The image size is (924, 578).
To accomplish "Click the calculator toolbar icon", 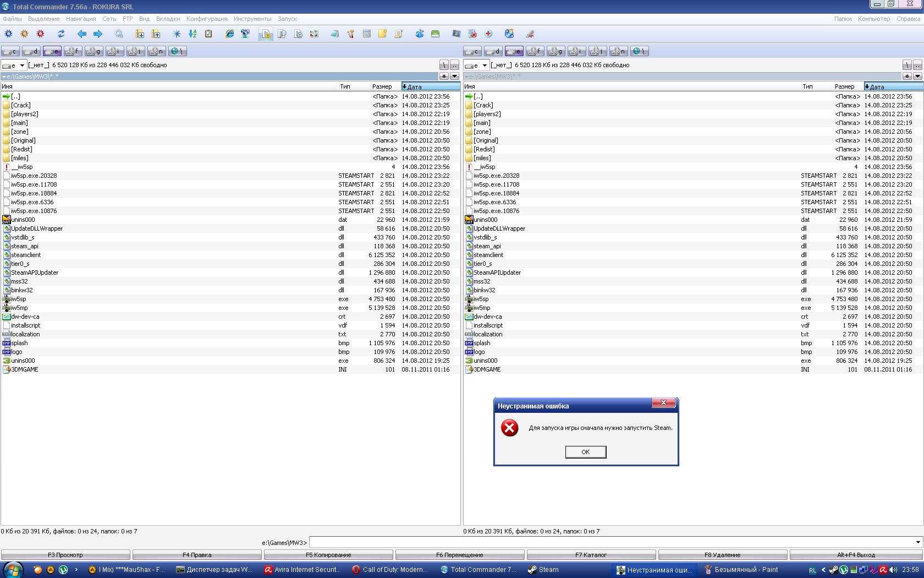I will [x=366, y=34].
